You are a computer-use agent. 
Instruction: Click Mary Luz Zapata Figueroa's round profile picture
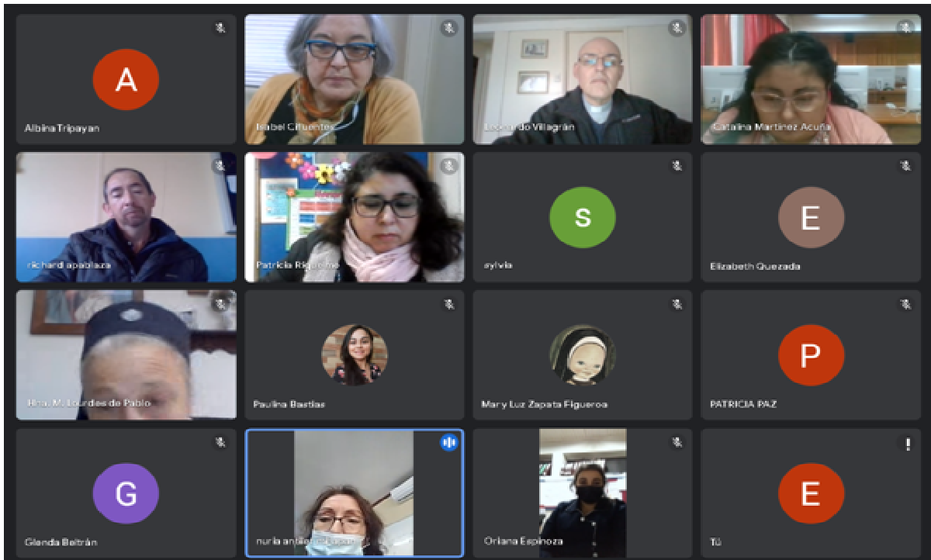pos(582,355)
